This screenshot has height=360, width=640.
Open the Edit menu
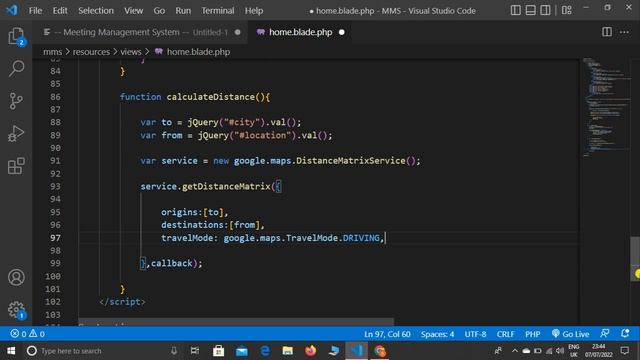point(60,11)
